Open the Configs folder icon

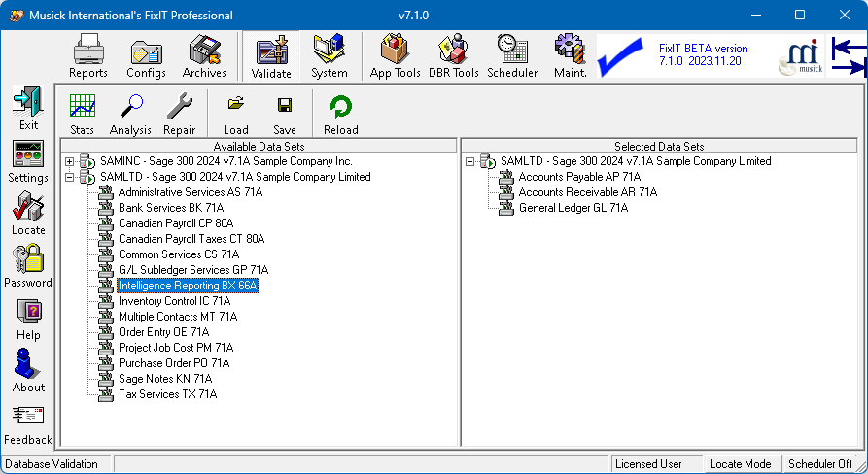tap(146, 56)
